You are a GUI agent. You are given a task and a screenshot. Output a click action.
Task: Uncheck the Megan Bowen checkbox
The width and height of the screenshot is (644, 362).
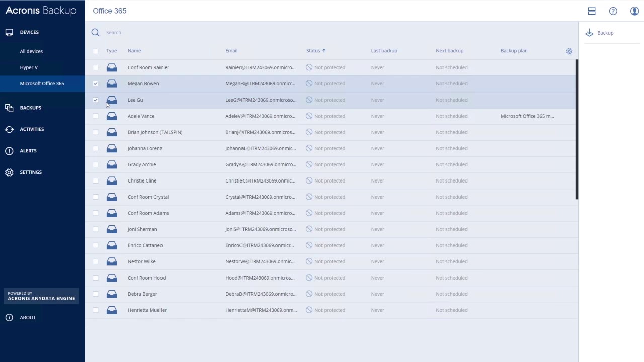click(95, 83)
